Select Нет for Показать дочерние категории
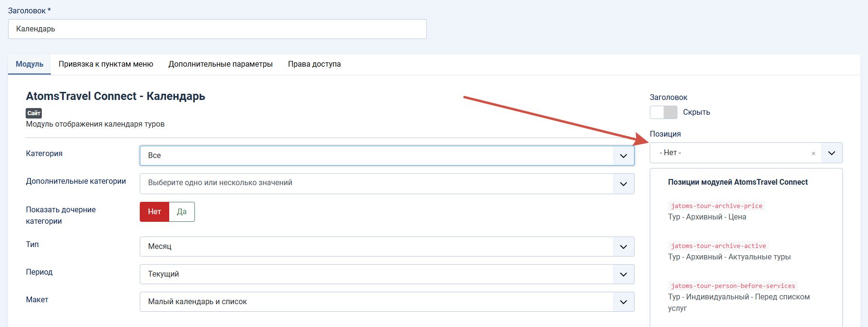 tap(154, 212)
